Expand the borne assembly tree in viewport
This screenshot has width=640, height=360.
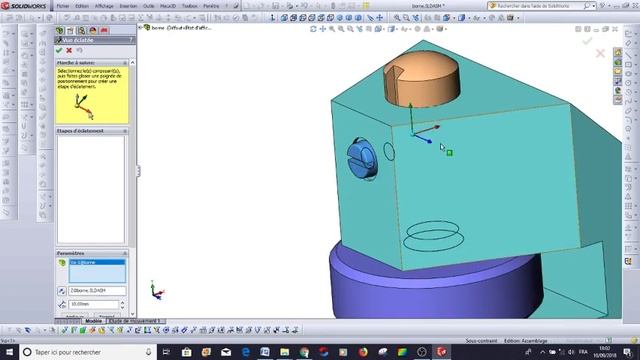140,28
